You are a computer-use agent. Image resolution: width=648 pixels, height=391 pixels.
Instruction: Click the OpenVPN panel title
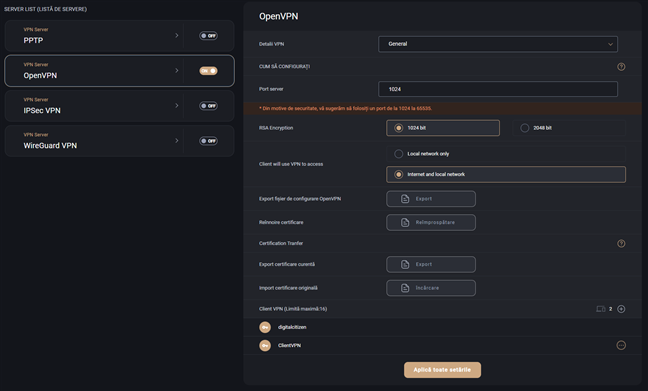(279, 17)
